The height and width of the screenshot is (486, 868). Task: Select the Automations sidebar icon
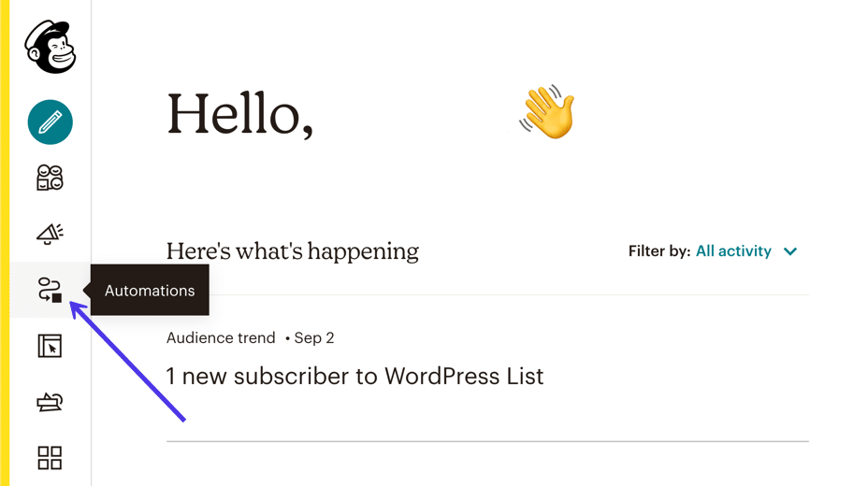(50, 291)
